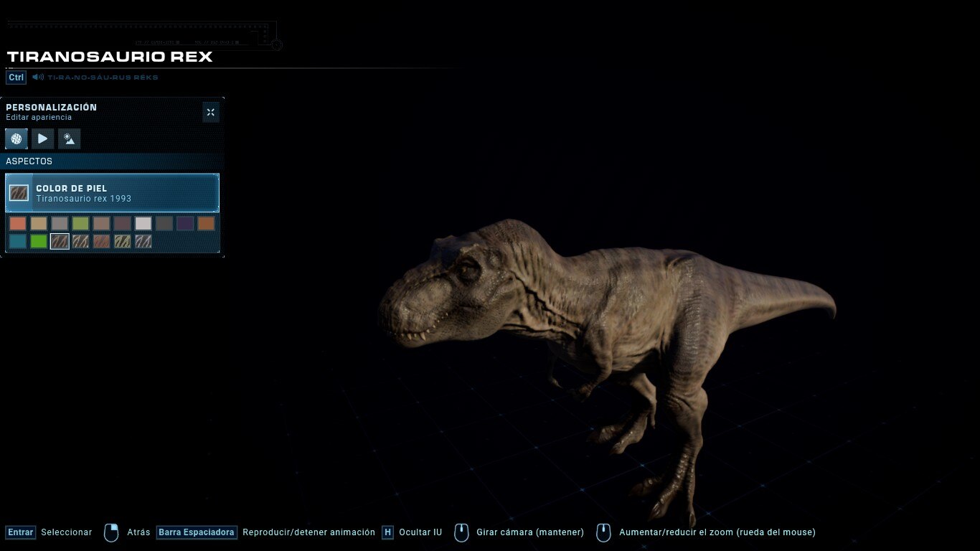This screenshot has width=980, height=551.
Task: Click the Girar cámara mouse icon
Action: (461, 532)
